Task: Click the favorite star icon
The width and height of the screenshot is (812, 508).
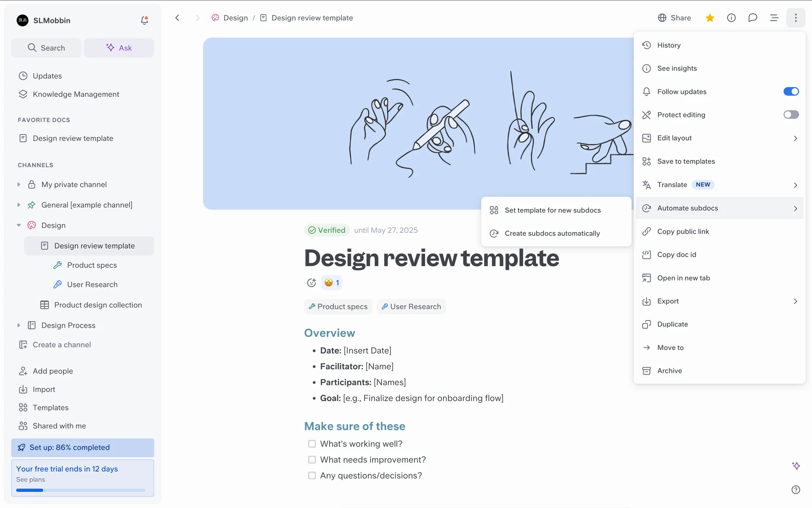Action: point(710,18)
